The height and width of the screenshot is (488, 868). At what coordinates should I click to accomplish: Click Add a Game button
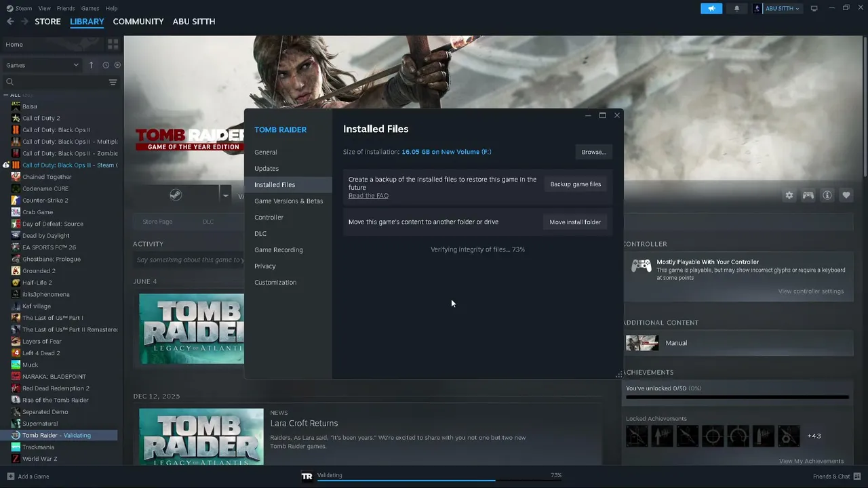click(28, 476)
